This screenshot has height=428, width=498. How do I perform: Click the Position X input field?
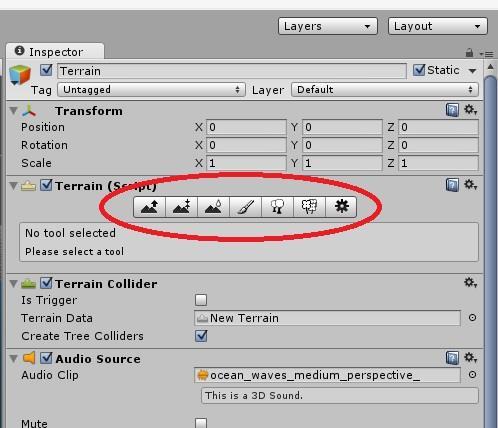pos(246,127)
